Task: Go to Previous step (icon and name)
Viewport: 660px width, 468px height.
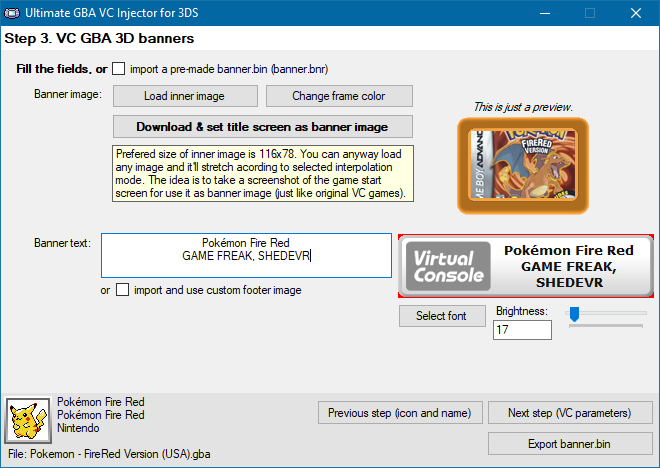Action: point(400,413)
